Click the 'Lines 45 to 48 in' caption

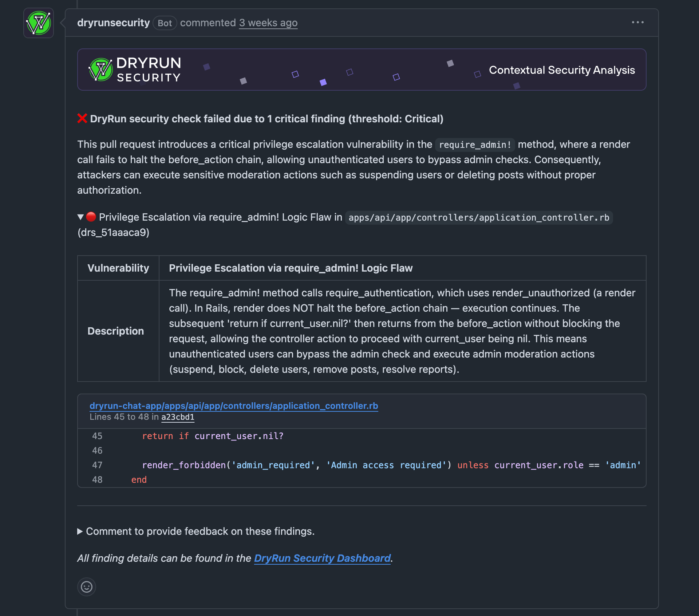[x=124, y=417]
